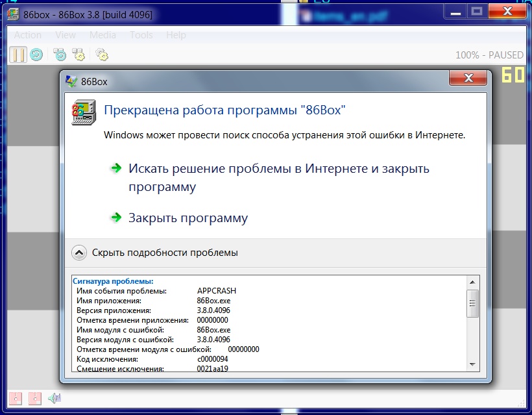Click the details box scrollbar thumb
532x415 pixels.
pyautogui.click(x=472, y=303)
